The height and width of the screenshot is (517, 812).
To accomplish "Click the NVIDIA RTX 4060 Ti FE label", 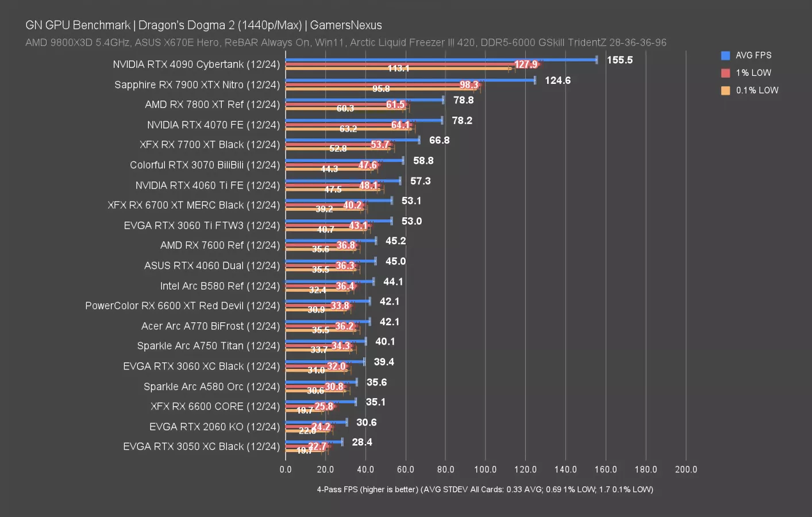I will click(209, 185).
